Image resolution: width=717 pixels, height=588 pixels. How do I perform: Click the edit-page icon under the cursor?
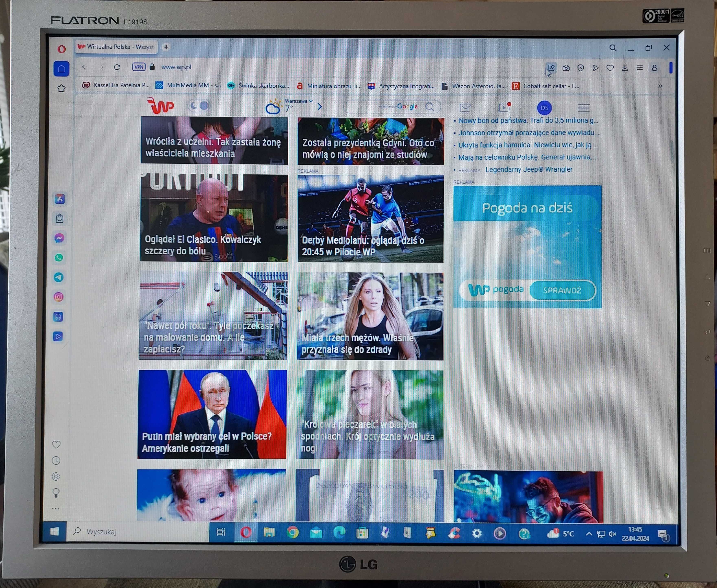point(551,68)
